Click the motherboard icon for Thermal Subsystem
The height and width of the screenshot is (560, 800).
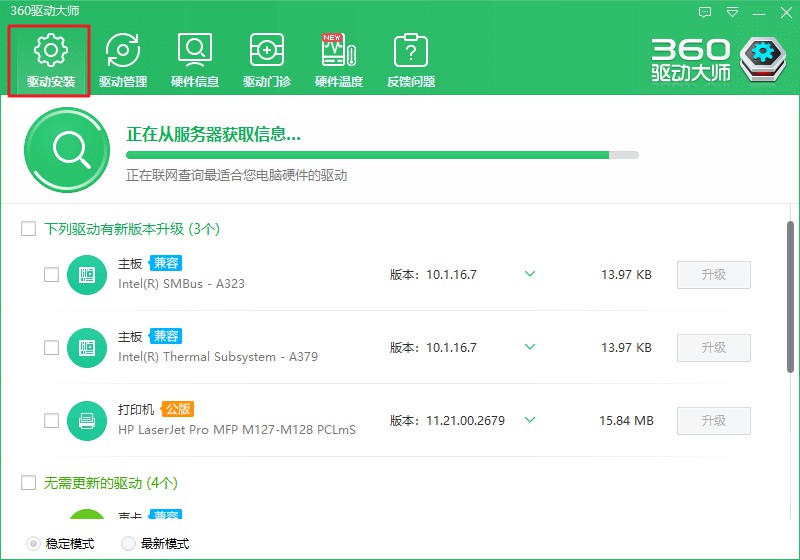coord(87,348)
